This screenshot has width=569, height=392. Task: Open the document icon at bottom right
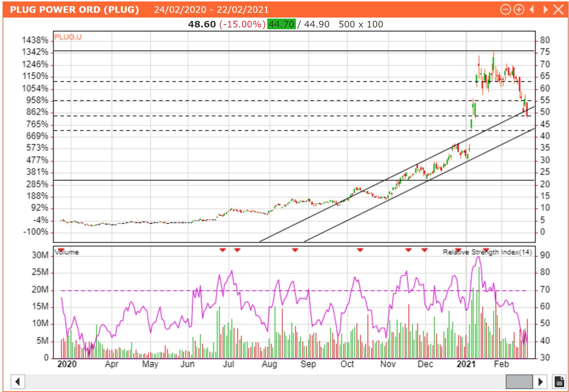pyautogui.click(x=559, y=382)
